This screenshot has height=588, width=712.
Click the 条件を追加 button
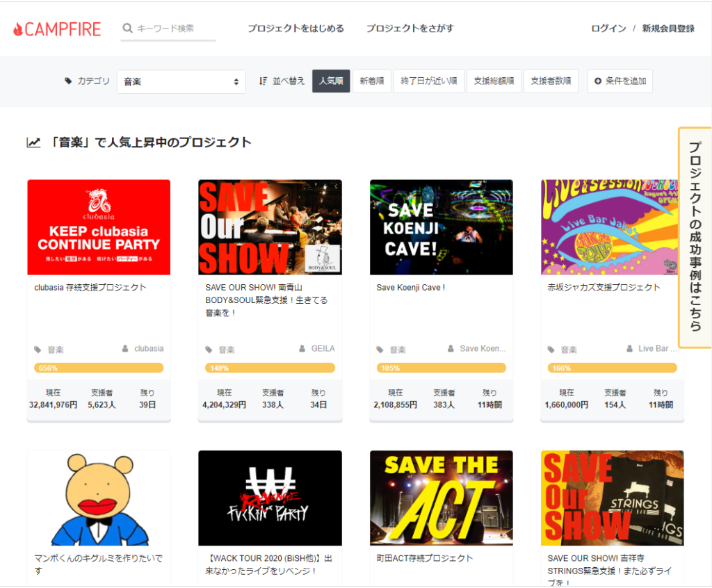(620, 81)
